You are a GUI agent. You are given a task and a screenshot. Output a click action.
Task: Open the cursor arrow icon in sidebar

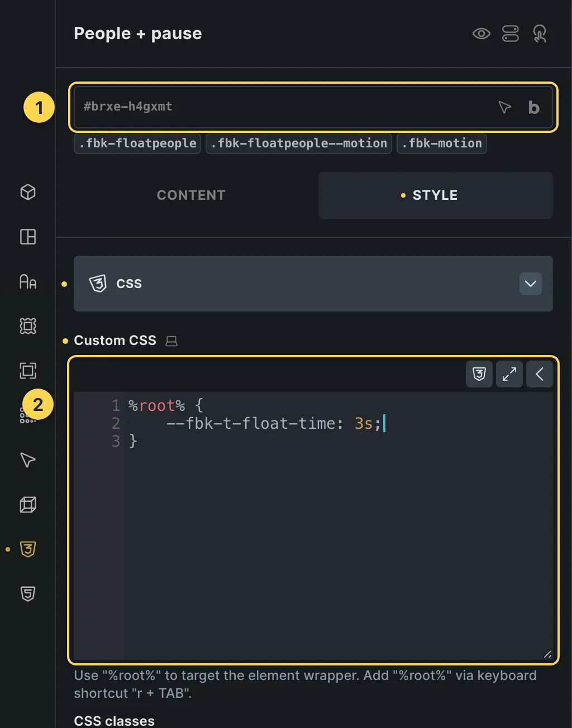(x=28, y=460)
